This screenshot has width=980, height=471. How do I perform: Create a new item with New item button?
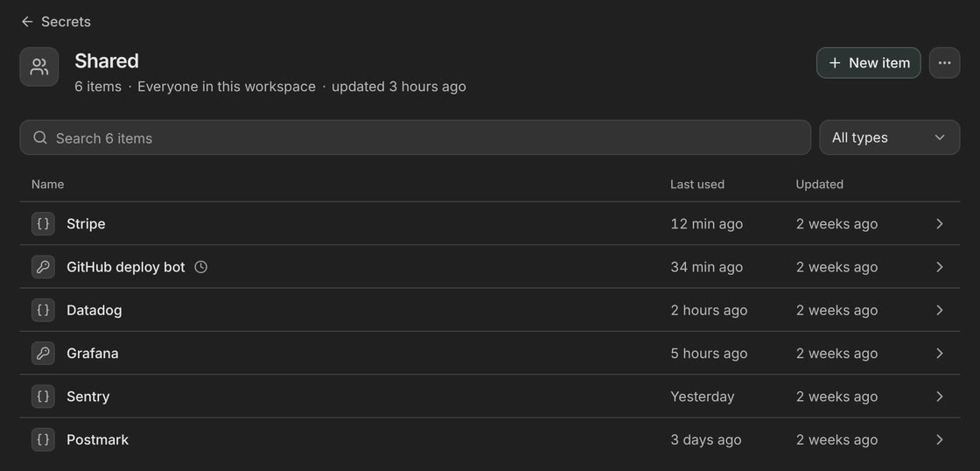click(x=868, y=63)
